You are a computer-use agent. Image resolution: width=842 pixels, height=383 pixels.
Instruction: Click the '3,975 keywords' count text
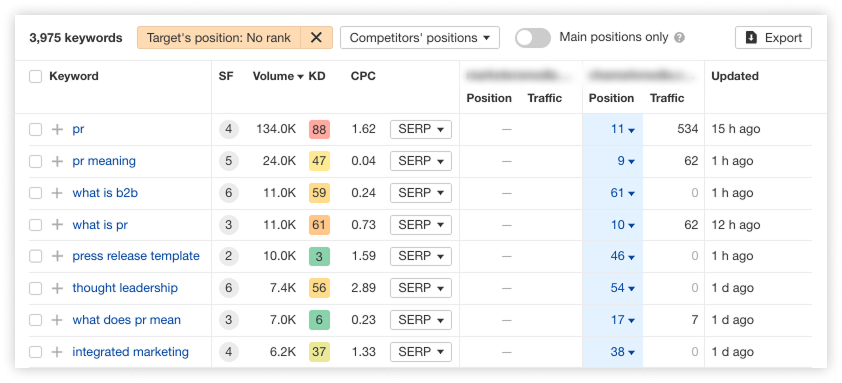76,38
